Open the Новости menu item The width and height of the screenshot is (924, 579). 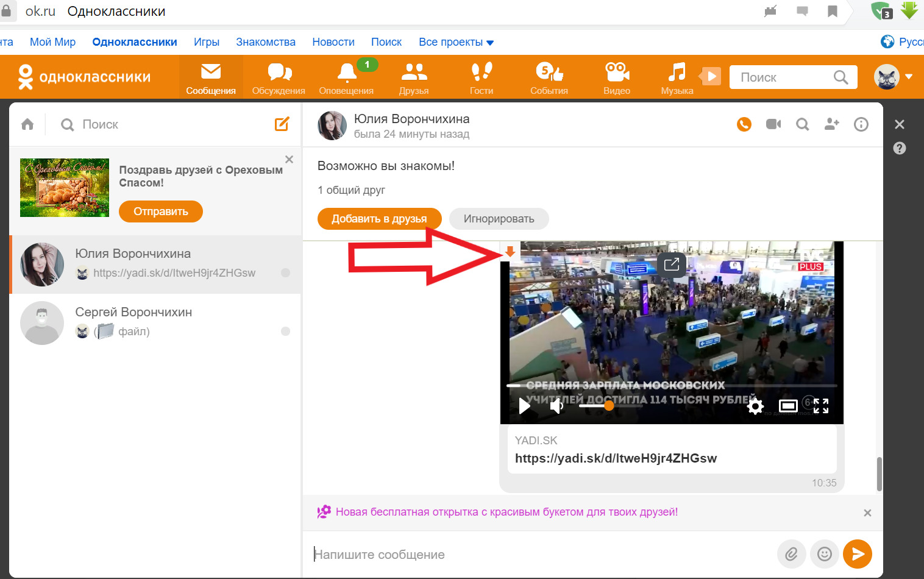pyautogui.click(x=333, y=42)
